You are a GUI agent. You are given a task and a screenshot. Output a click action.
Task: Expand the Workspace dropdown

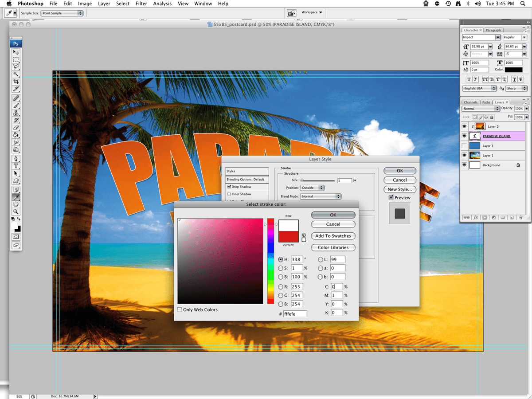[x=312, y=12]
